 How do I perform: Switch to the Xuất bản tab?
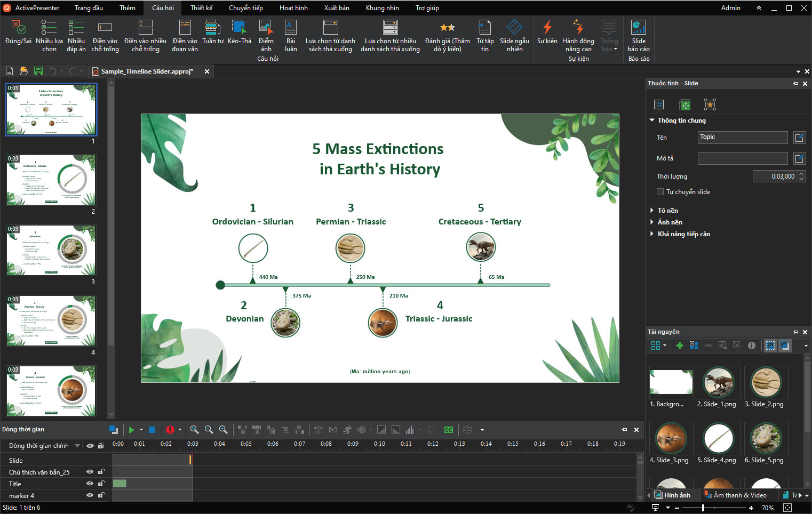(x=336, y=8)
